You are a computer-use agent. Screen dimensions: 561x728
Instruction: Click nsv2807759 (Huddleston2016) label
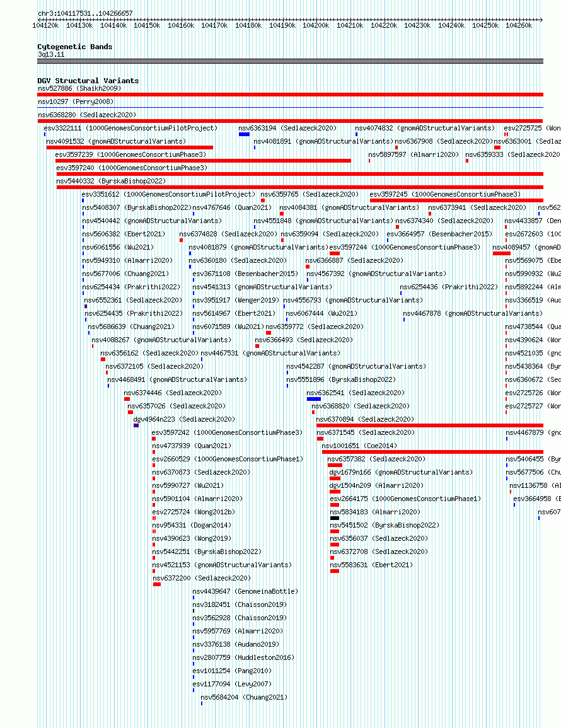pos(243,657)
